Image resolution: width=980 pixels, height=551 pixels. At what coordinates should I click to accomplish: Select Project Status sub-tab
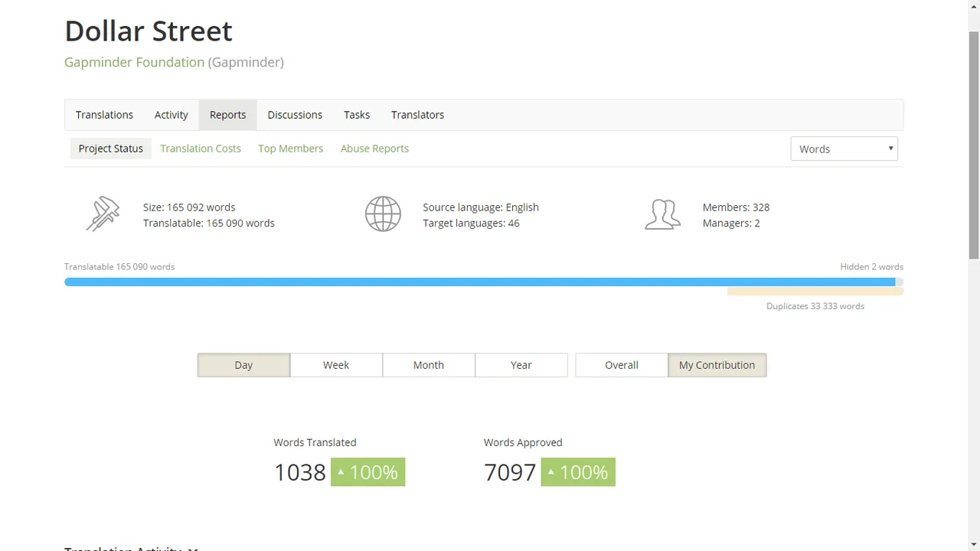tap(111, 148)
